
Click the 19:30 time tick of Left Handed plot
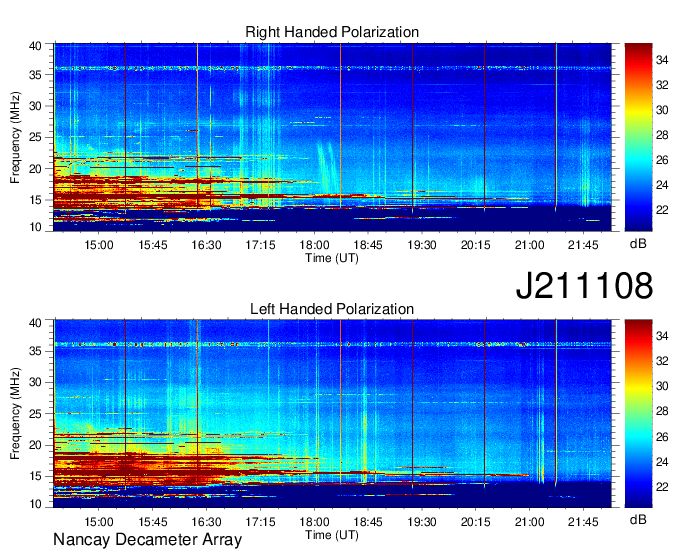[x=422, y=522]
